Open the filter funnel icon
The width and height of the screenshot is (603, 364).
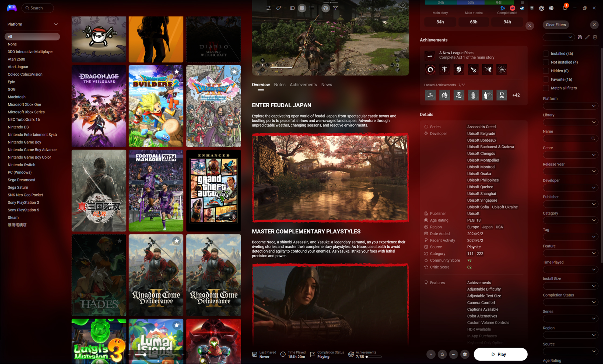tap(335, 8)
